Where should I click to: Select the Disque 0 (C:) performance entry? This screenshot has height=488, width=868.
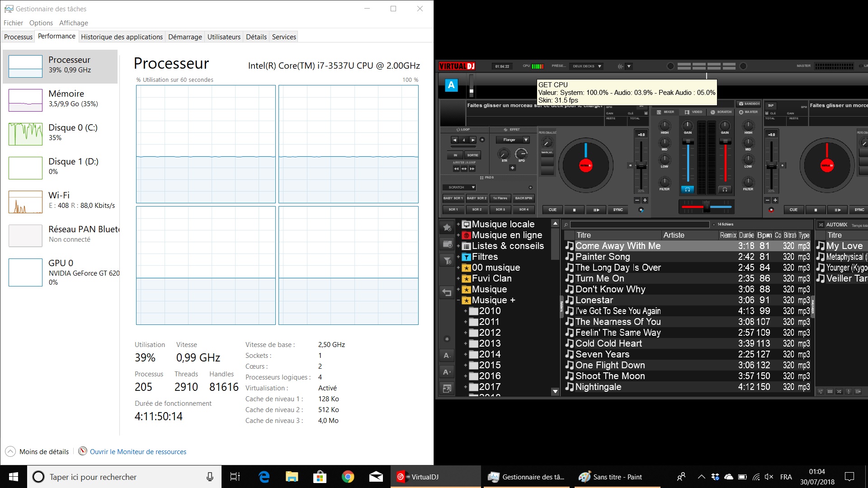coord(61,134)
